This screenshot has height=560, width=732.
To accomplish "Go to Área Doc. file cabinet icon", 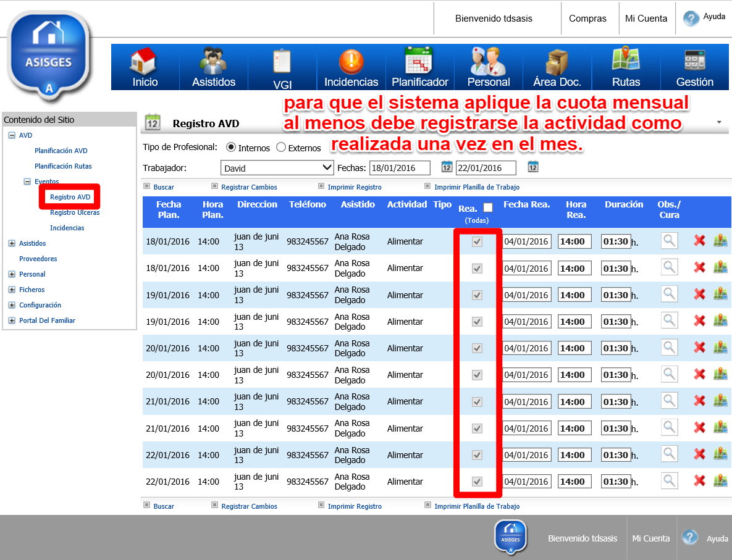I will point(557,62).
